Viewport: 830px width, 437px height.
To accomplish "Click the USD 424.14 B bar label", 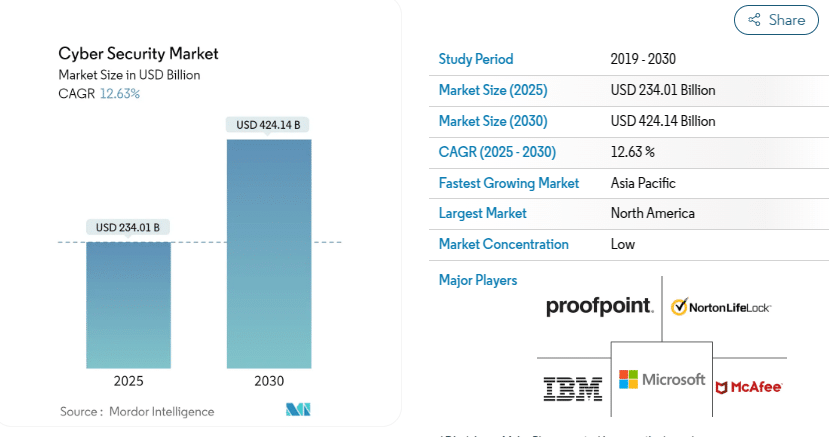I will [269, 125].
